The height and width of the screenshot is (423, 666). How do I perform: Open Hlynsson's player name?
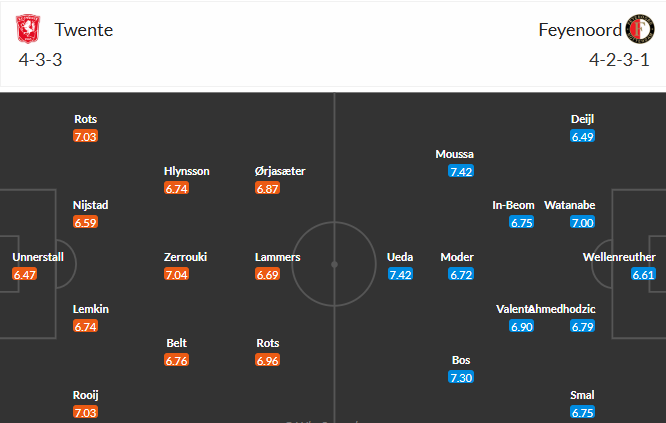pyautogui.click(x=187, y=171)
